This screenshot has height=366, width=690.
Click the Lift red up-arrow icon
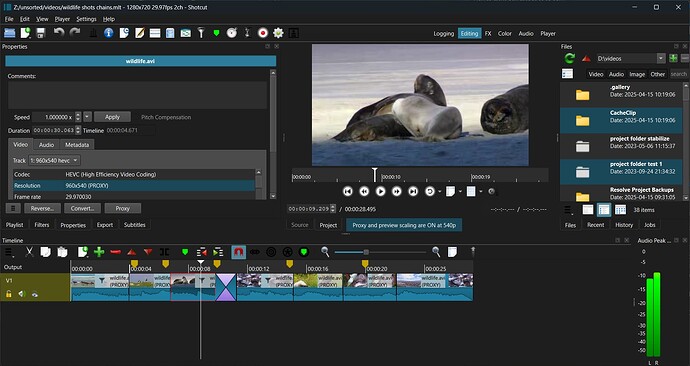pos(132,252)
